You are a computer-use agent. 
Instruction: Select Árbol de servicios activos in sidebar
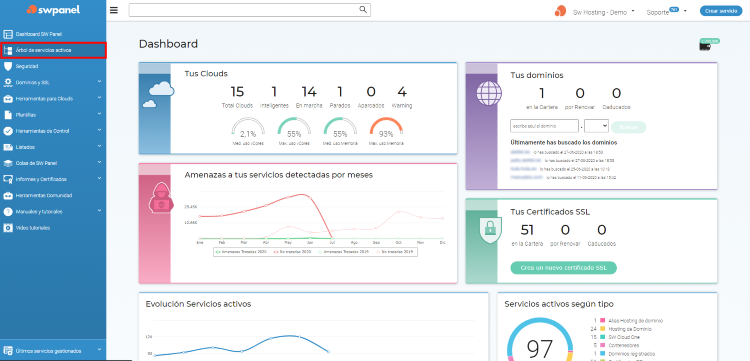(x=53, y=50)
